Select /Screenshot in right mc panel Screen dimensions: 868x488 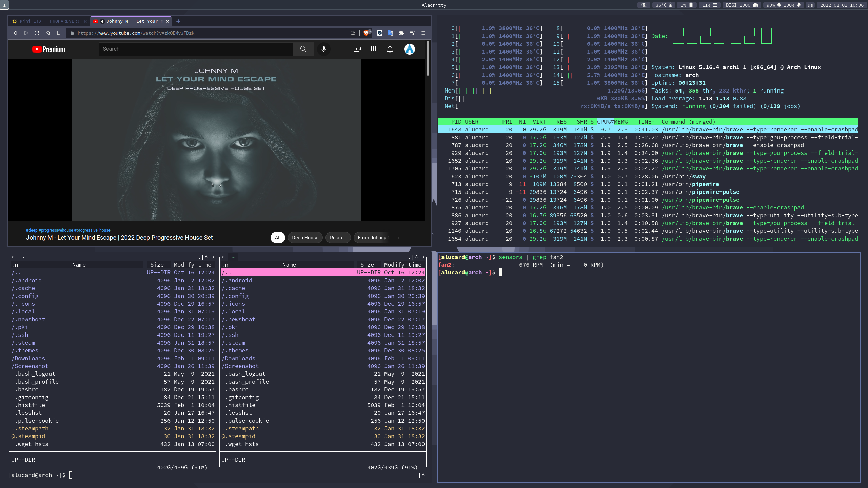point(323,366)
